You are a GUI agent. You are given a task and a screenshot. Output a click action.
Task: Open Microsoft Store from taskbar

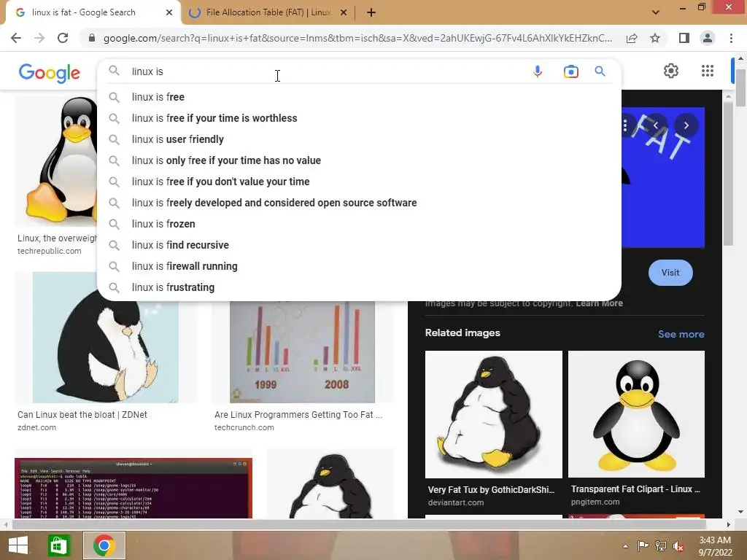[59, 545]
